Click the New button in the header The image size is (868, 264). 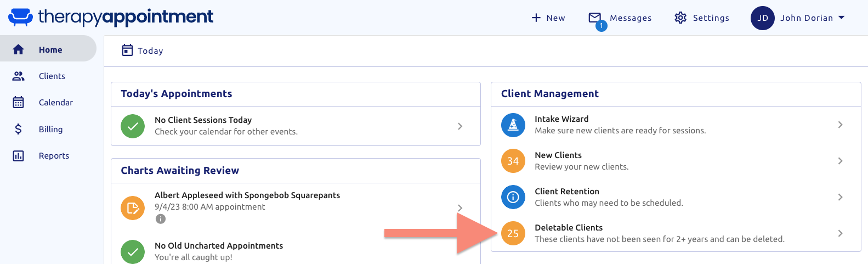click(548, 18)
